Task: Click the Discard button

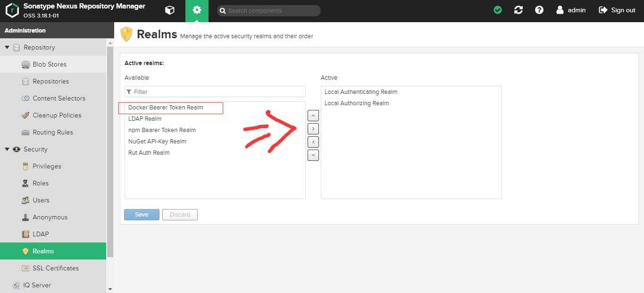Action: click(180, 215)
